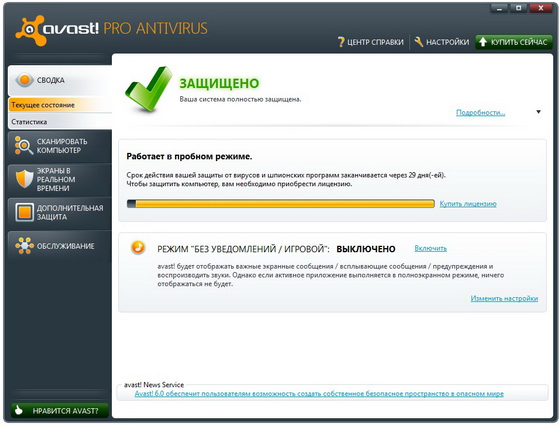
Task: Open the Обслуживание section
Action: 60,246
